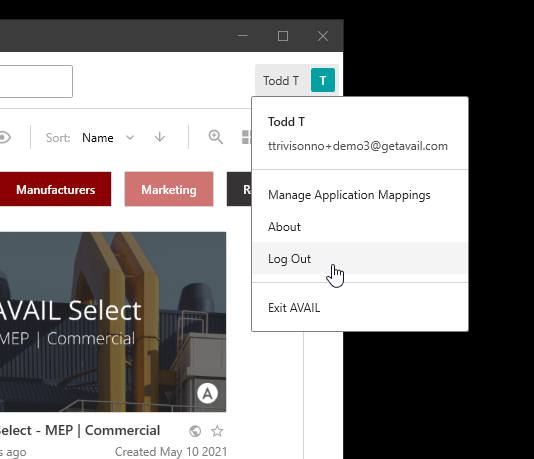Viewport: 534px width, 459px height.
Task: Click the Todd T account button
Action: pos(297,80)
